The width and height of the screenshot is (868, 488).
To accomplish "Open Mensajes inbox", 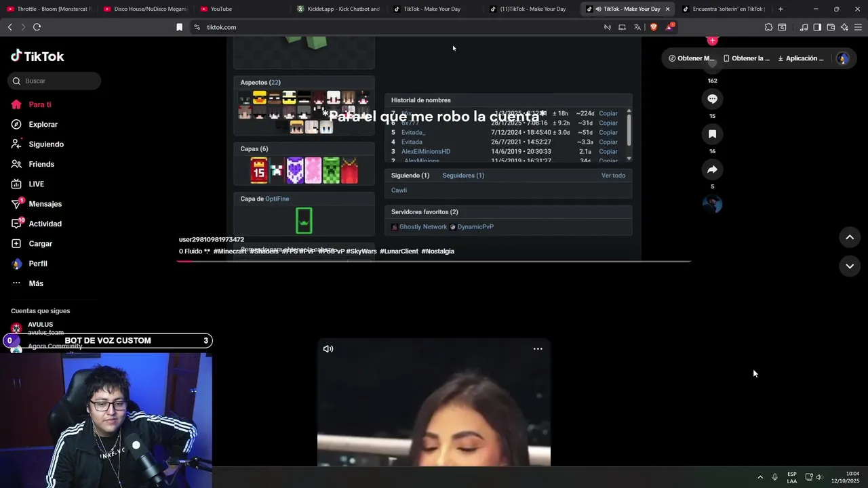I will (x=37, y=203).
